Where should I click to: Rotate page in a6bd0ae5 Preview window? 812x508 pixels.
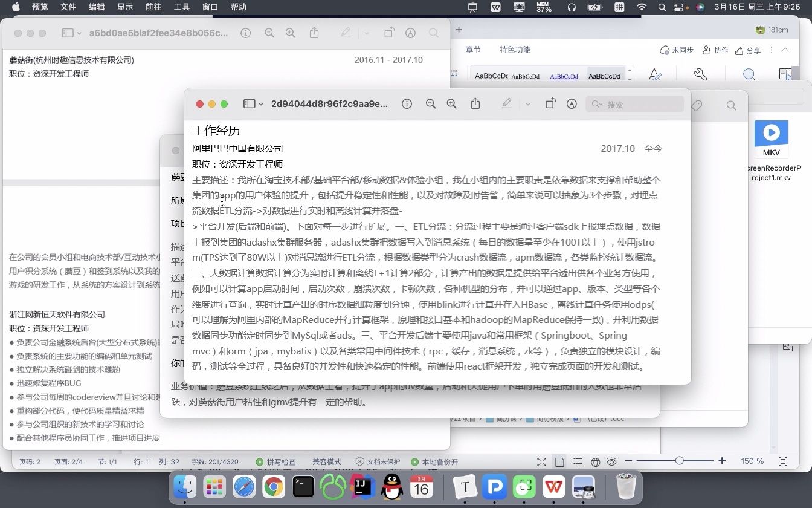(388, 33)
